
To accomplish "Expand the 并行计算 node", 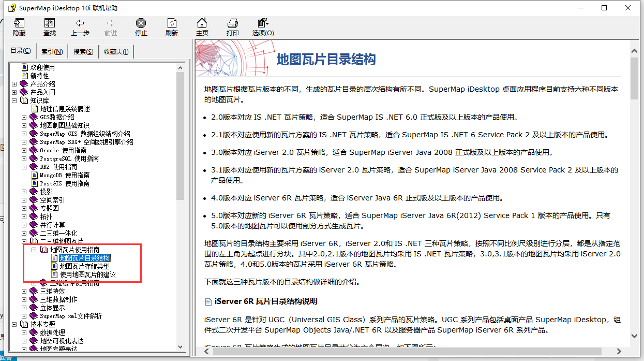I will 24,225.
